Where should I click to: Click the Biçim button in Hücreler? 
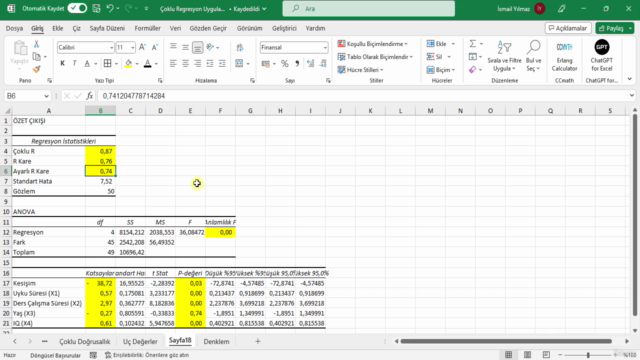(x=441, y=70)
